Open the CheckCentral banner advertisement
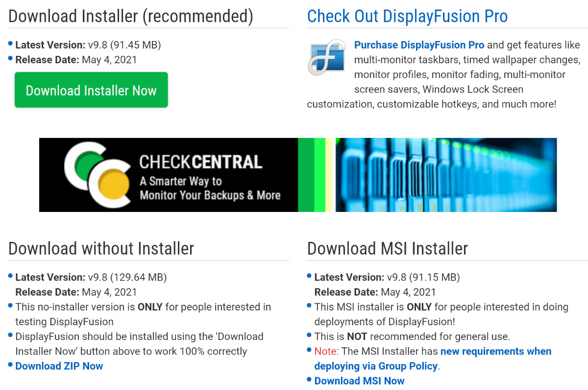 click(x=298, y=175)
